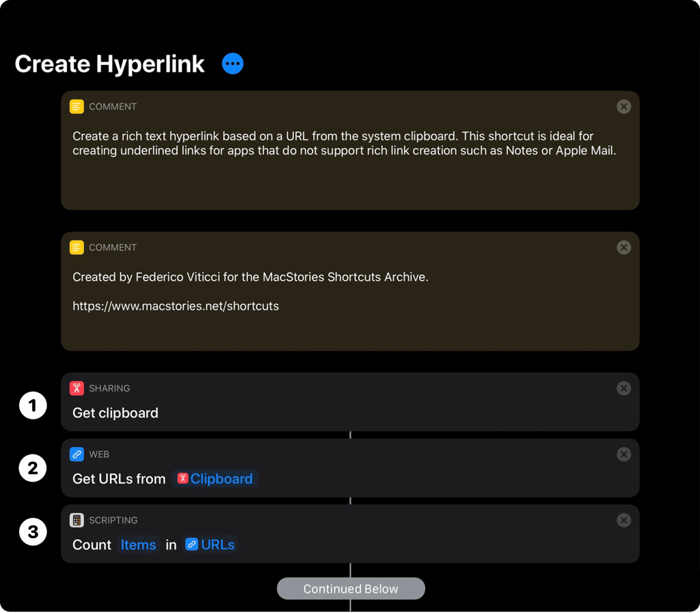Open the shortcut settings ellipsis button
The width and height of the screenshot is (700, 613).
(x=232, y=64)
